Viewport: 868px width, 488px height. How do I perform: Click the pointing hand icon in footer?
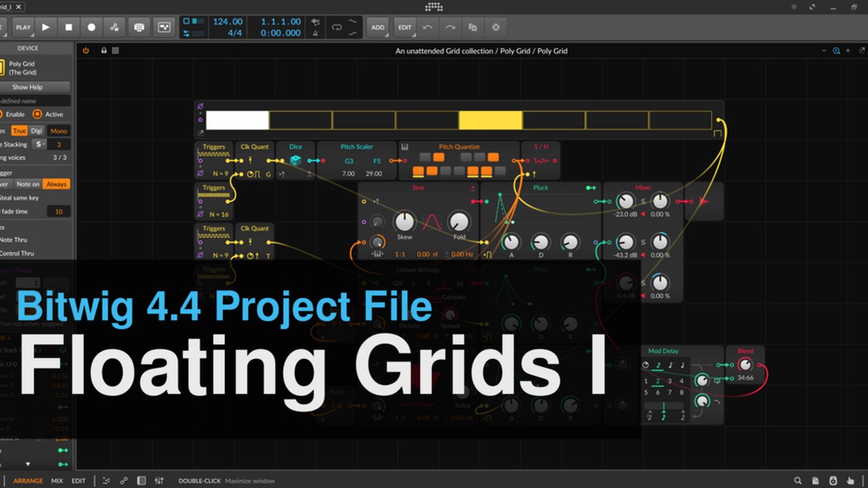point(850,481)
